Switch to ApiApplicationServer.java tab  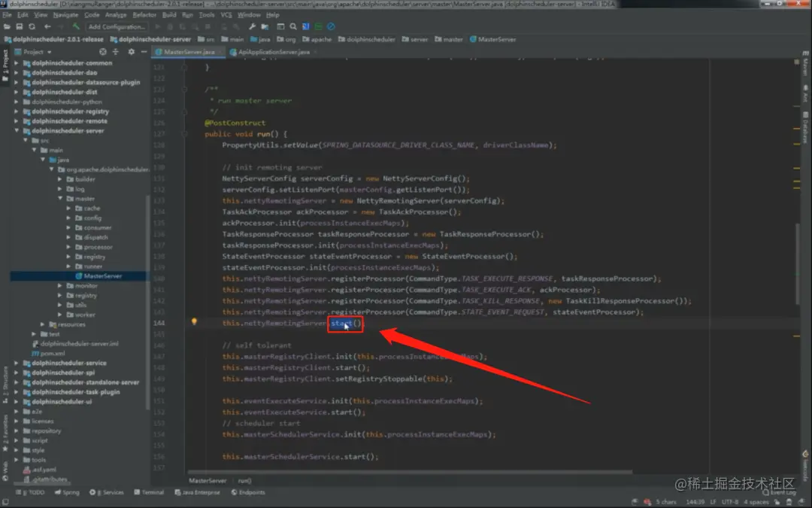coord(274,52)
